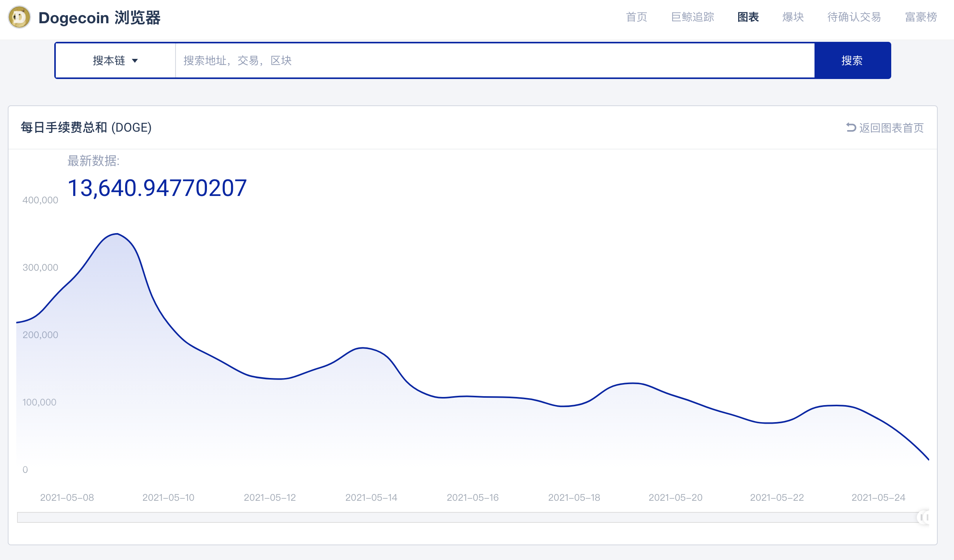Click the 2021-05-24 axis label
Viewport: 954px width, 560px height.
[878, 498]
